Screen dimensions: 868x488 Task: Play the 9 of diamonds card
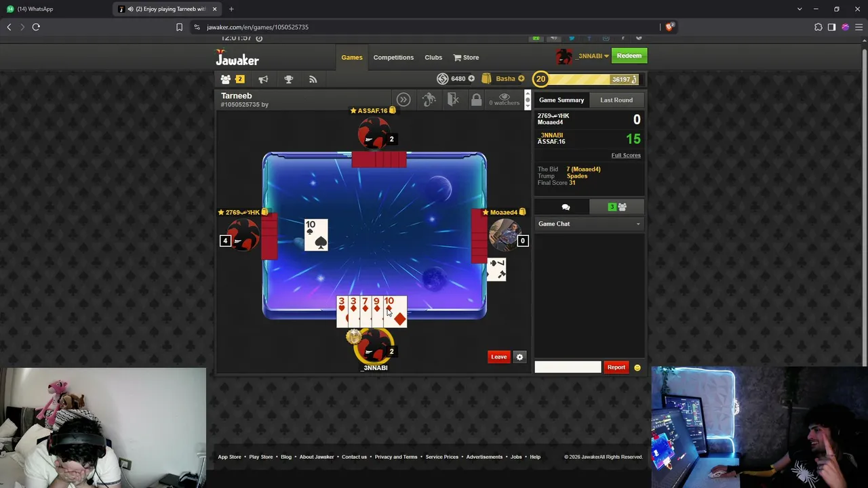coord(376,311)
